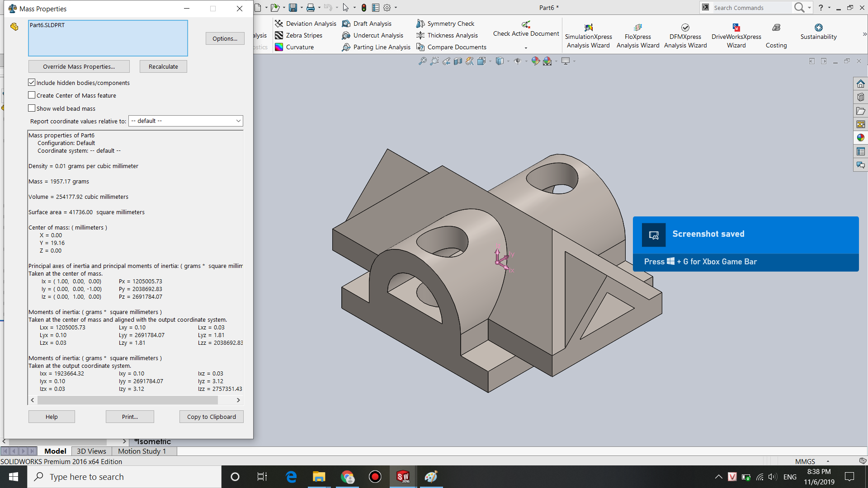Click Zoom to Area icon
Image resolution: width=868 pixels, height=488 pixels.
coord(434,61)
